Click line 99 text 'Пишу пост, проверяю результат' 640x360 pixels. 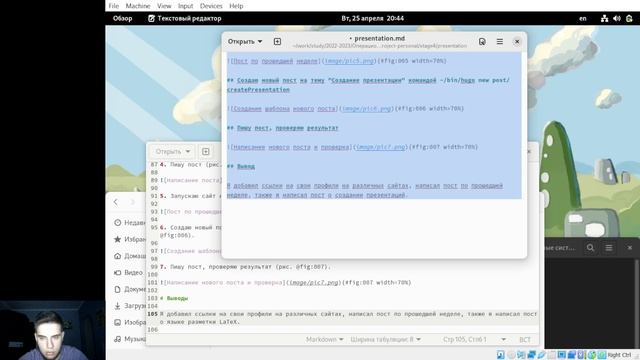click(221, 267)
